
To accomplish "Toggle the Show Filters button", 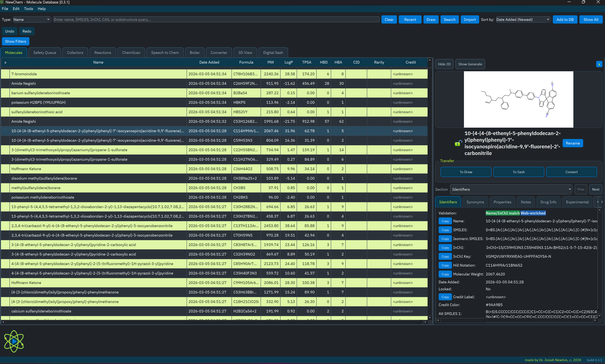I will coord(15,41).
